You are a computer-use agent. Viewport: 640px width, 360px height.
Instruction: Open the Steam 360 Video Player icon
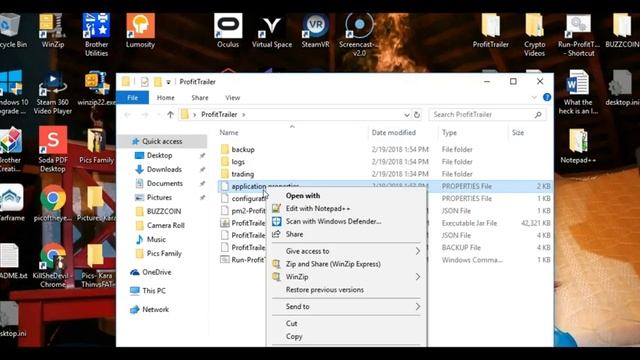pyautogui.click(x=53, y=93)
